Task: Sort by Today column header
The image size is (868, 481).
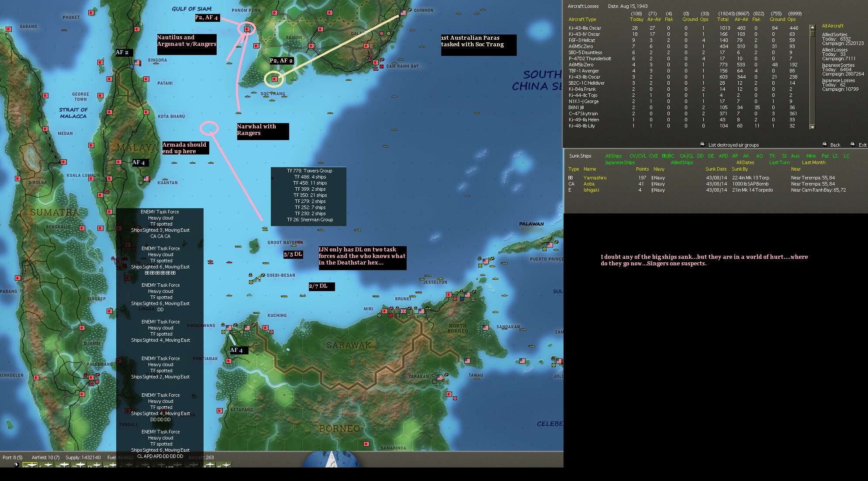Action: pyautogui.click(x=636, y=19)
